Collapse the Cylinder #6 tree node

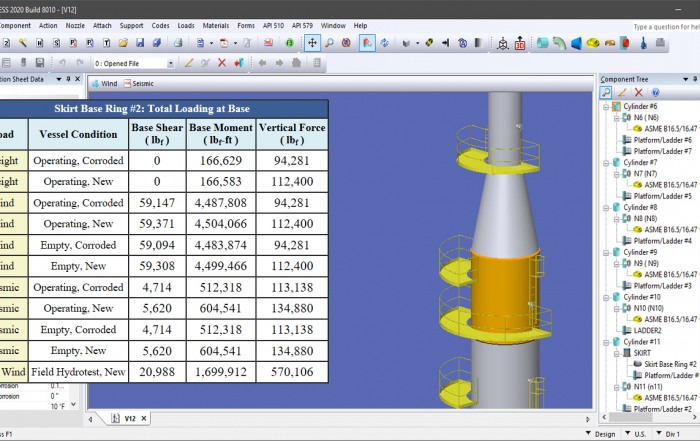coord(605,106)
